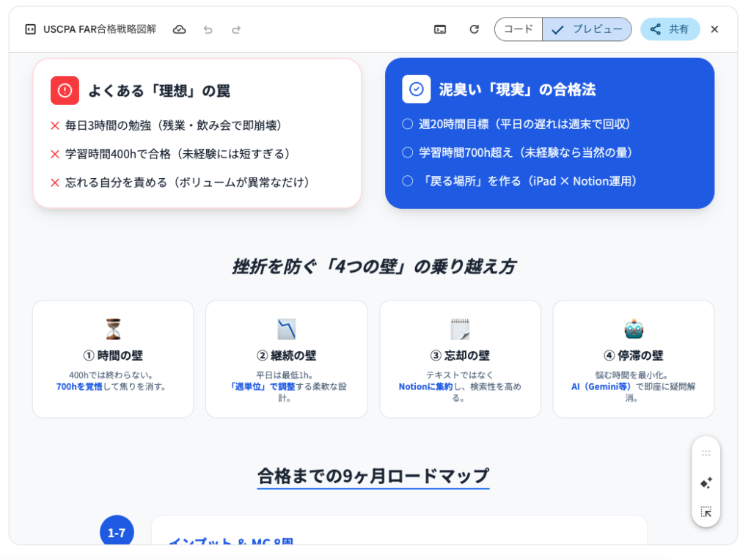Reload the preview with the refresh icon
This screenshot has width=751, height=560.
point(475,29)
